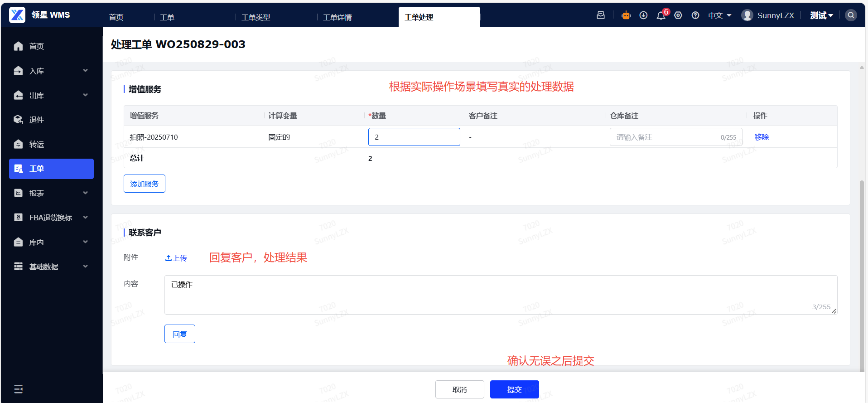Image resolution: width=868 pixels, height=403 pixels.
Task: Expand the 报表 menu chevron
Action: tap(85, 193)
